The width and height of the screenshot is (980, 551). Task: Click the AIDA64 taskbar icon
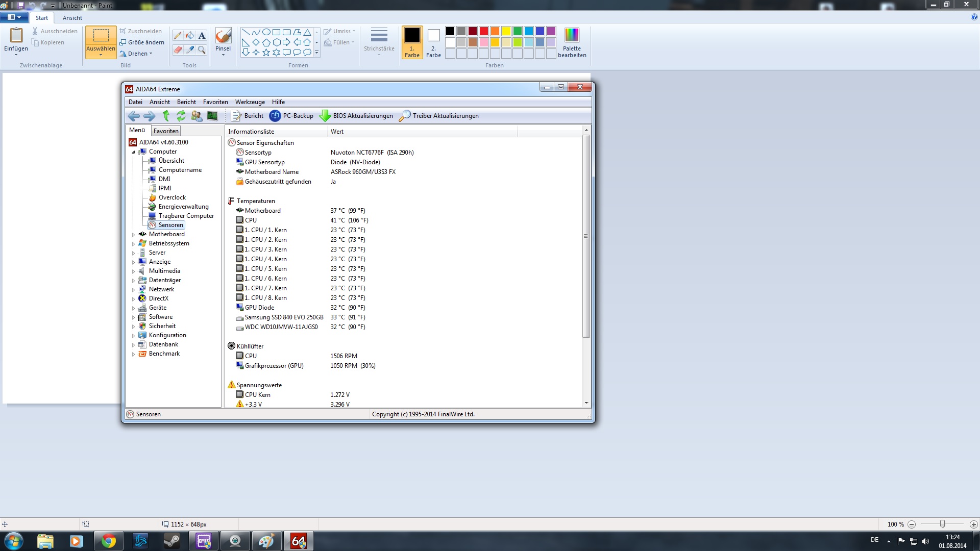click(299, 541)
